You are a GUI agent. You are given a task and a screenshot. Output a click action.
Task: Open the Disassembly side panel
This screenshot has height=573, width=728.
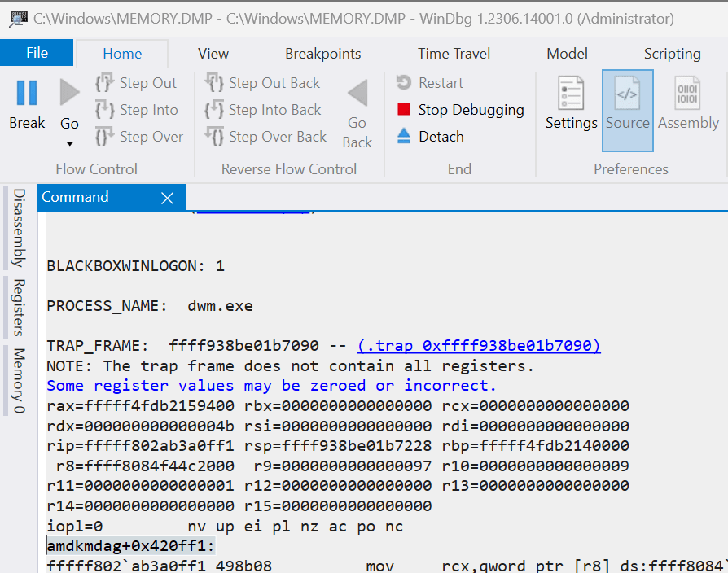[x=19, y=228]
